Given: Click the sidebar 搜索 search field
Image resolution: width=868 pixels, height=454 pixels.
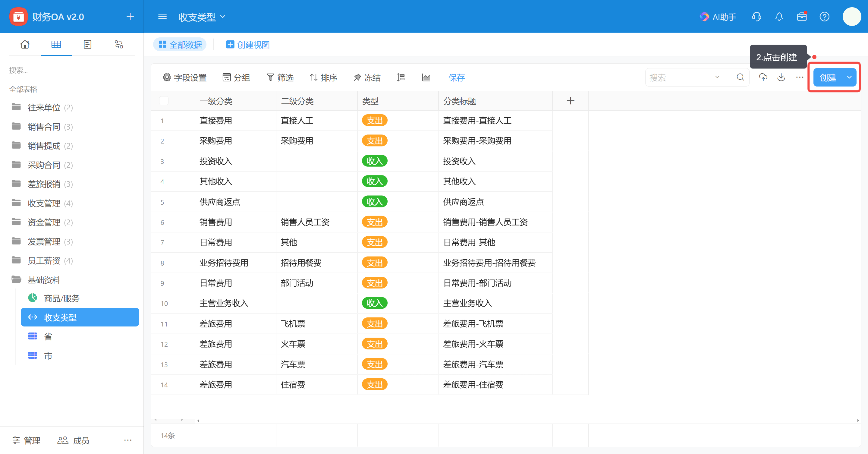Looking at the screenshot, I should [x=71, y=70].
